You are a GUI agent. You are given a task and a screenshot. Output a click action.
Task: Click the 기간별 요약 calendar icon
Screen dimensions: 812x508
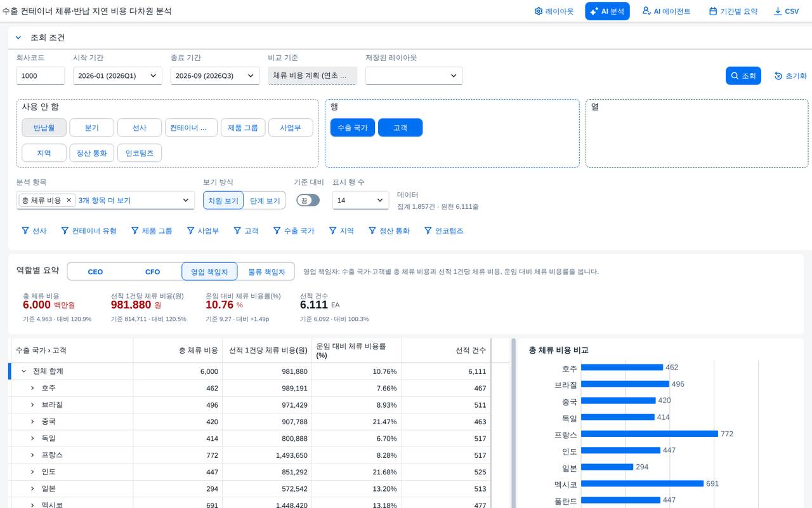pyautogui.click(x=713, y=11)
